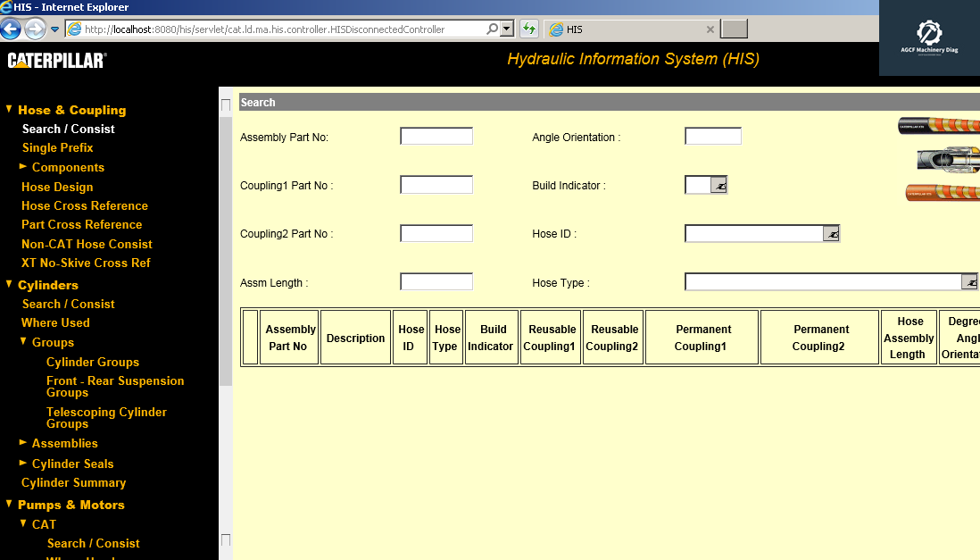Click the Back navigation button
Image resolution: width=980 pixels, height=560 pixels.
11,28
